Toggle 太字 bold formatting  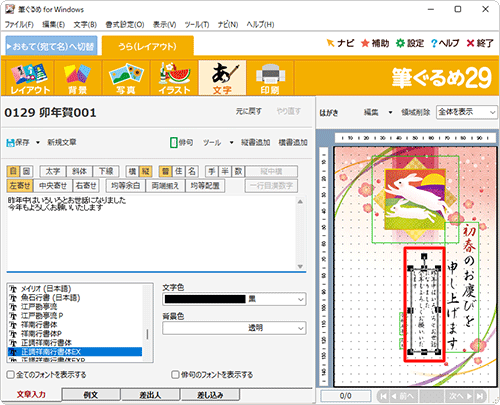coord(53,171)
